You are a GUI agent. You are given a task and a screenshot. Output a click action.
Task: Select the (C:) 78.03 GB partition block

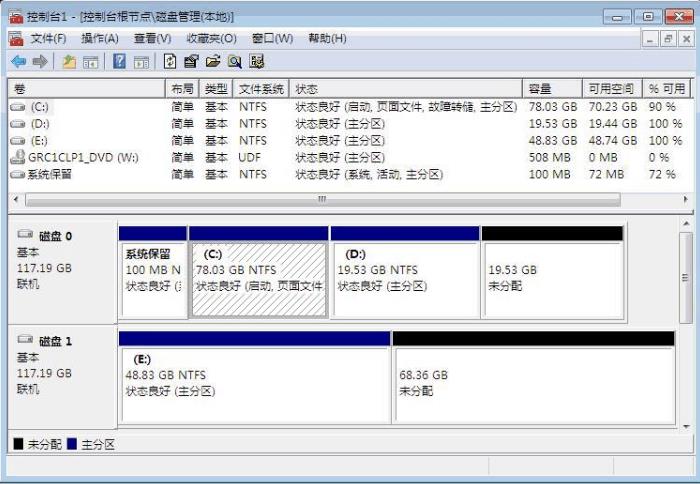(x=258, y=273)
